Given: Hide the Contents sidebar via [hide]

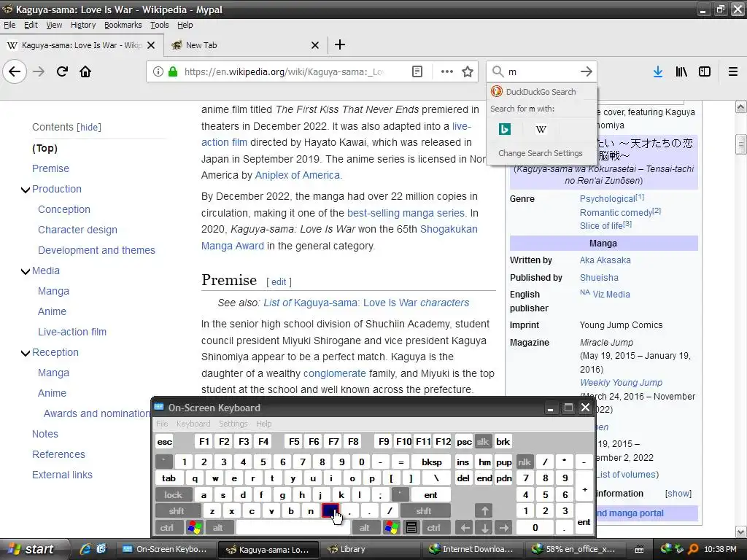Looking at the screenshot, I should pos(89,127).
